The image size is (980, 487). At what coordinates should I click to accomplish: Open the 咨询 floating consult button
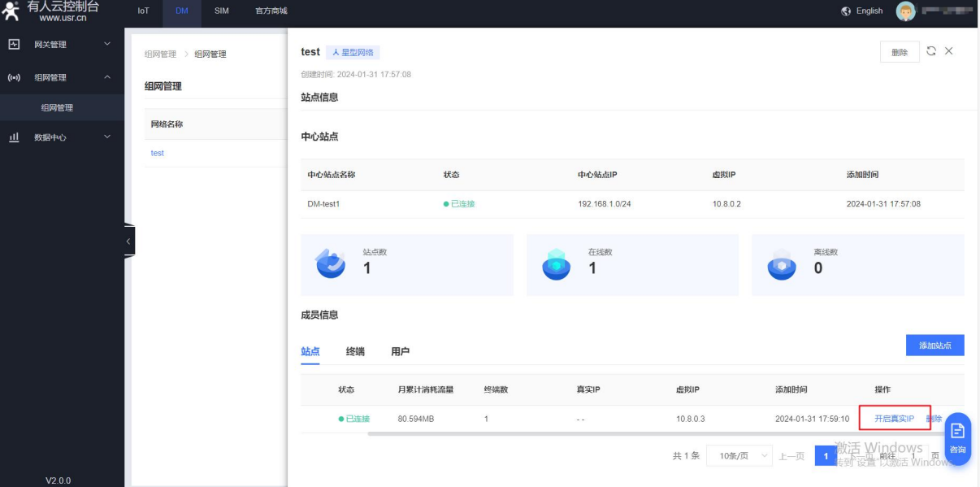coord(957,439)
